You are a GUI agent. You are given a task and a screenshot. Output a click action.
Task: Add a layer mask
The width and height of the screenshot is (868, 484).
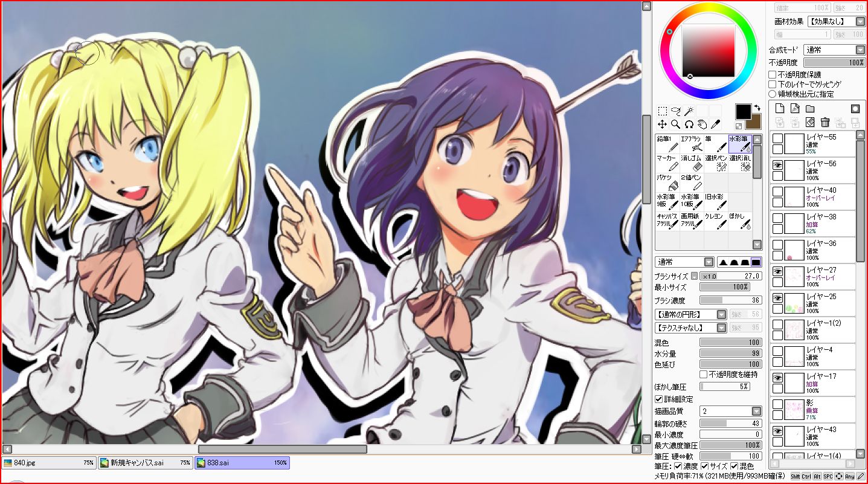pos(855,109)
